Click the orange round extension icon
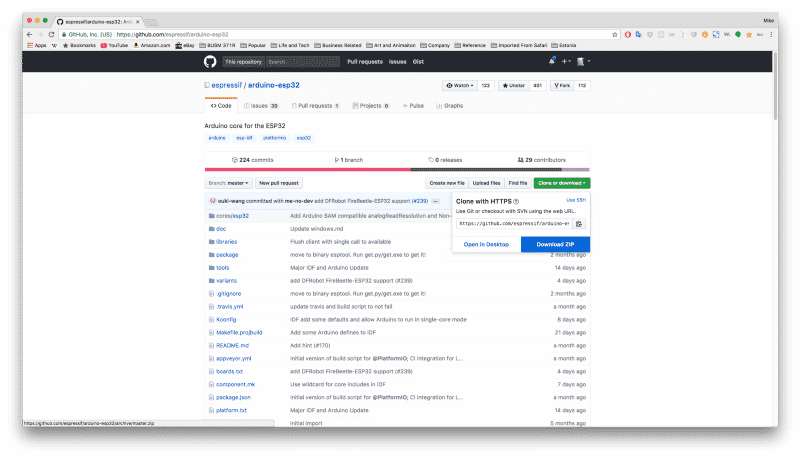 pyautogui.click(x=705, y=35)
